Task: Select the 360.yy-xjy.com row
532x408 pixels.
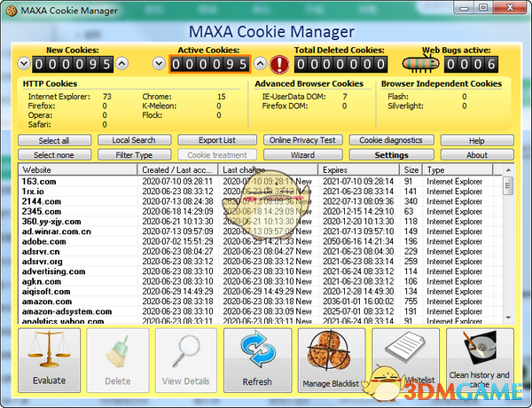Action: click(261, 222)
